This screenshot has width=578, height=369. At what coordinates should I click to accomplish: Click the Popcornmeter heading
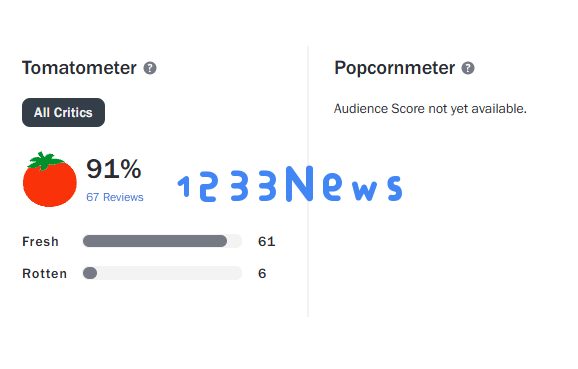394,68
